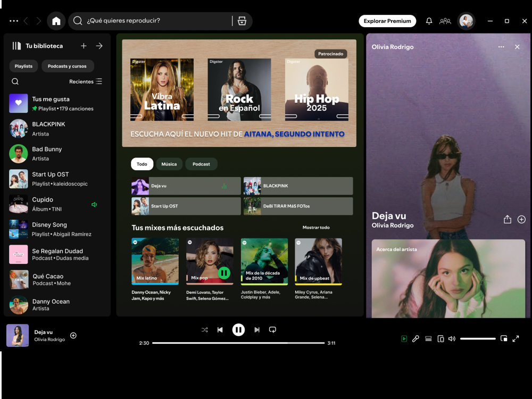
Task: Open Disney Song playlist
Action: 57,229
